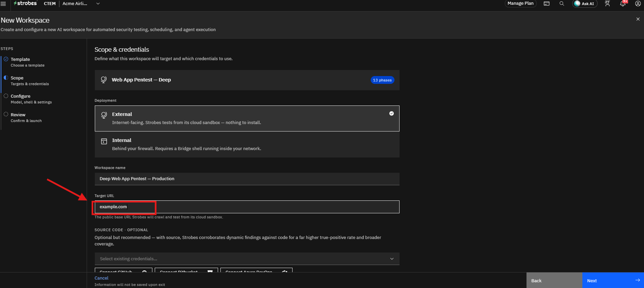Click the Next button
This screenshot has width=644, height=288.
pos(613,281)
